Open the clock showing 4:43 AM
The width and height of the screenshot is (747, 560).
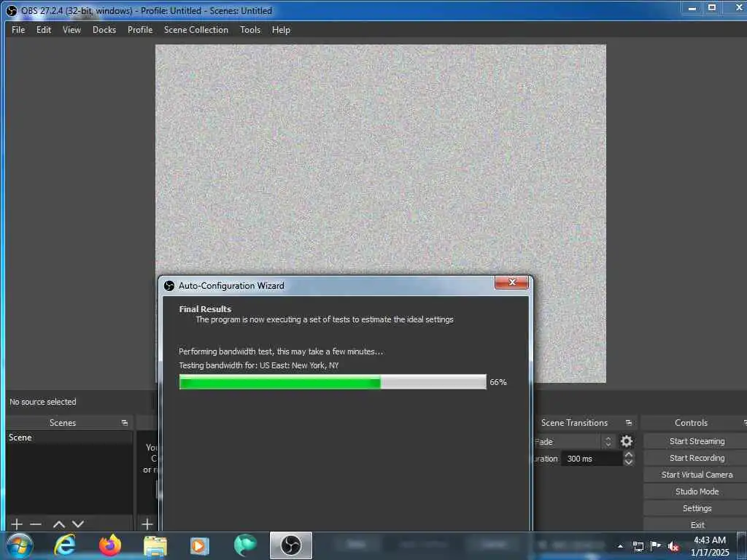coord(710,546)
